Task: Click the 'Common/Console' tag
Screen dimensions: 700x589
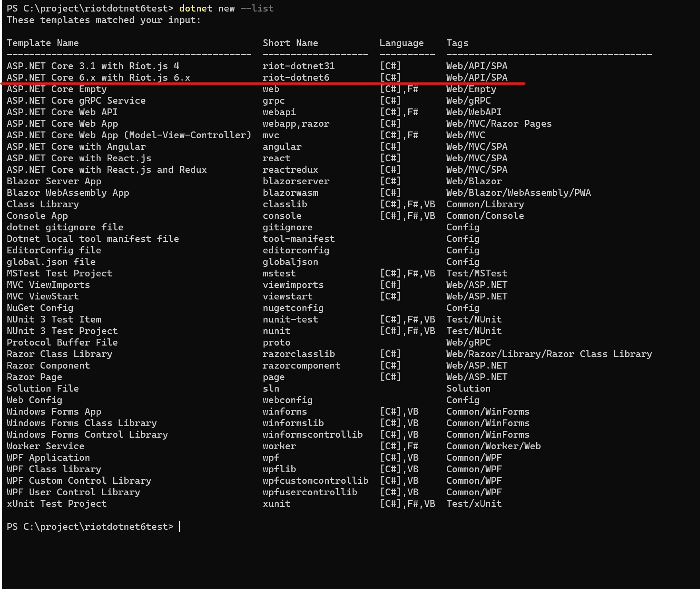Action: (485, 216)
